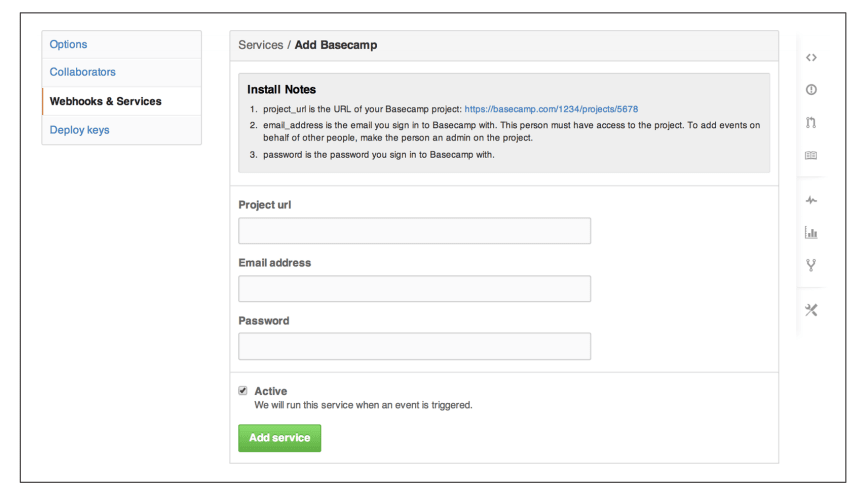Image resolution: width=851 pixels, height=485 pixels.
Task: Go back via the Services breadcrumb link
Action: (261, 45)
